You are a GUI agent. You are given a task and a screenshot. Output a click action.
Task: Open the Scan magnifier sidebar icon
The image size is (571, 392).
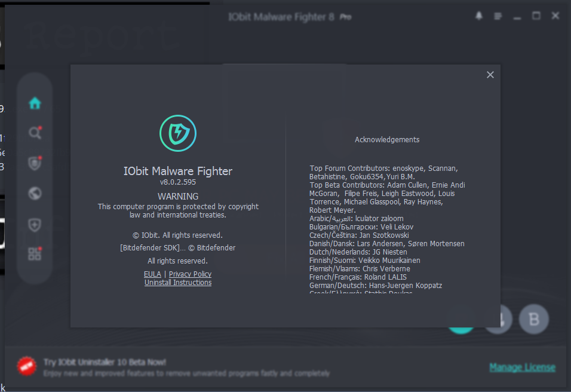pos(35,133)
